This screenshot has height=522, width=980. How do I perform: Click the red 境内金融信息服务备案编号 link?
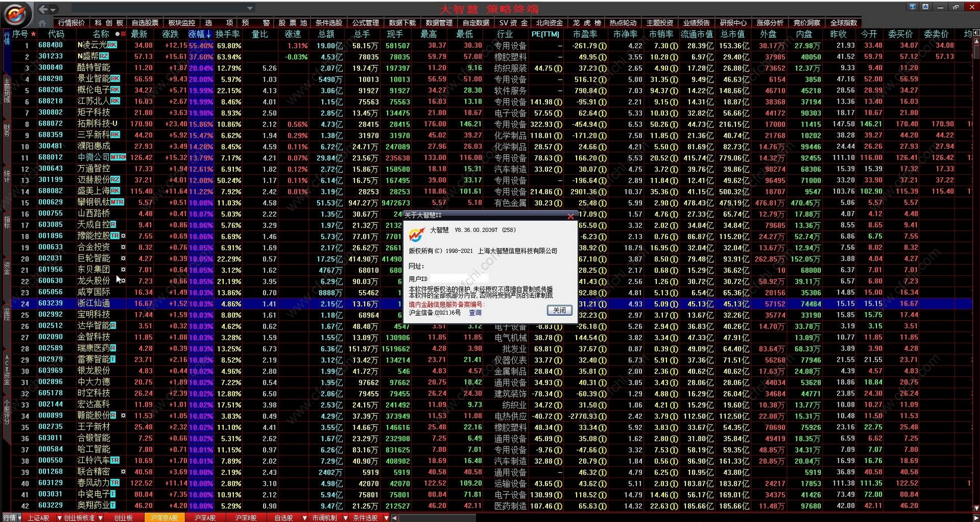(446, 304)
